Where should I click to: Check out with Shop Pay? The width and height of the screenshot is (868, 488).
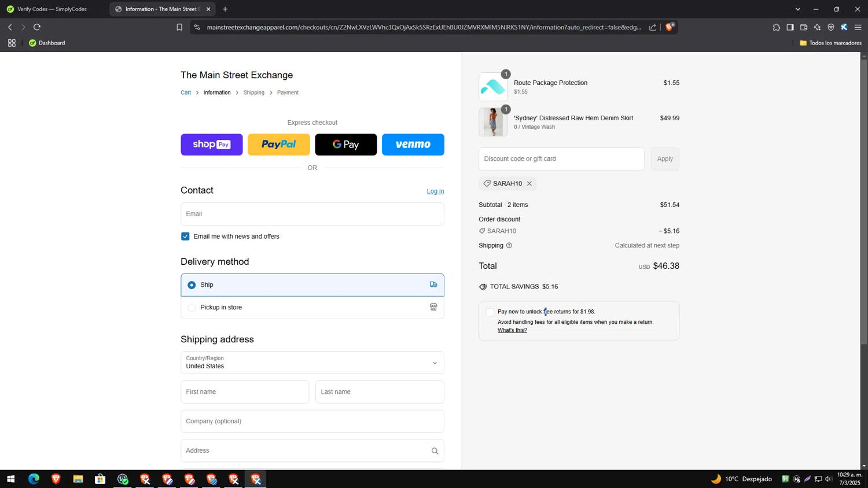pyautogui.click(x=212, y=145)
